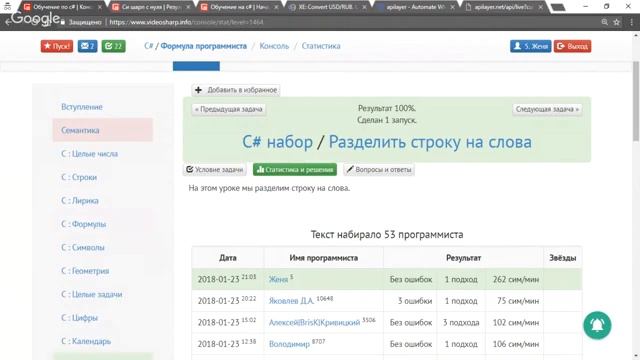
Task: Open programmer Женя profile link
Action: point(278,280)
